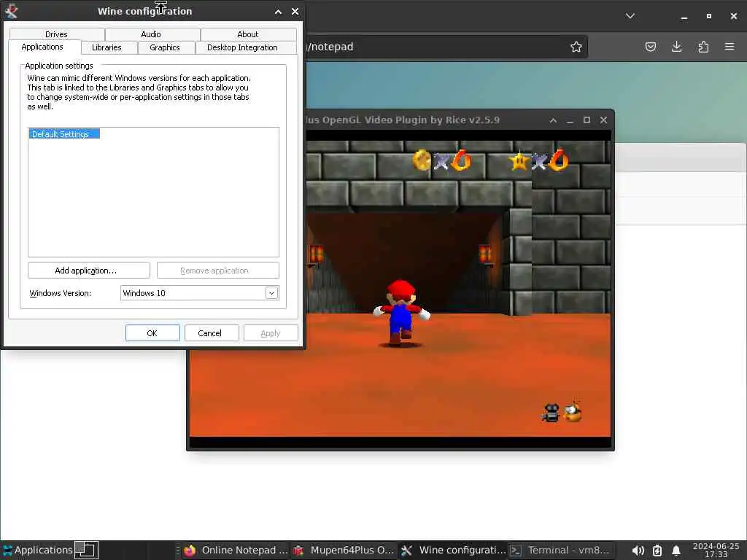Image resolution: width=747 pixels, height=560 pixels.
Task: Open the About tab
Action: pyautogui.click(x=248, y=34)
